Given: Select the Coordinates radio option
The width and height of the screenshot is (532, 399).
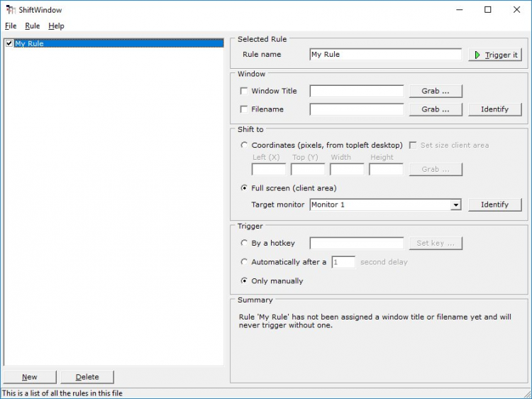Looking at the screenshot, I should tap(243, 145).
